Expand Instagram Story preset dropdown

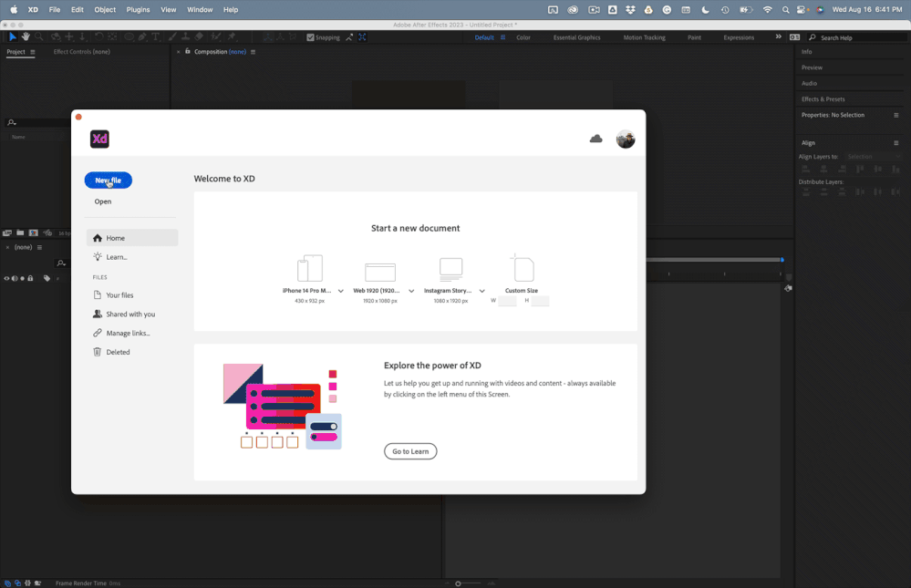click(x=482, y=291)
